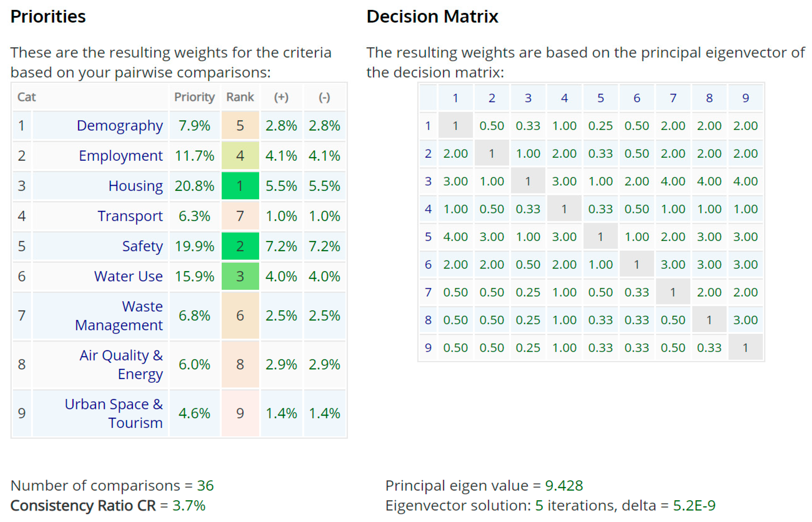The image size is (812, 522).
Task: Click the Housing criterion name
Action: (x=135, y=186)
